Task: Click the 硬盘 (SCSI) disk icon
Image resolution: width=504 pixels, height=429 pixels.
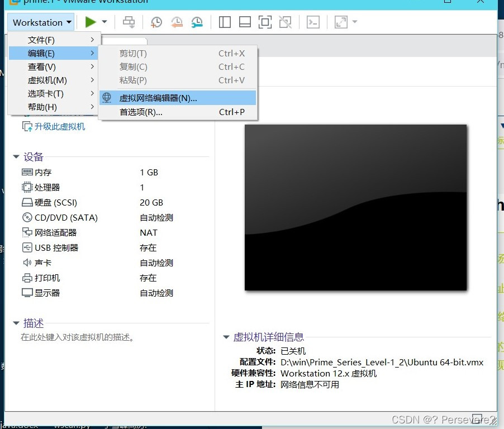Action: (27, 202)
